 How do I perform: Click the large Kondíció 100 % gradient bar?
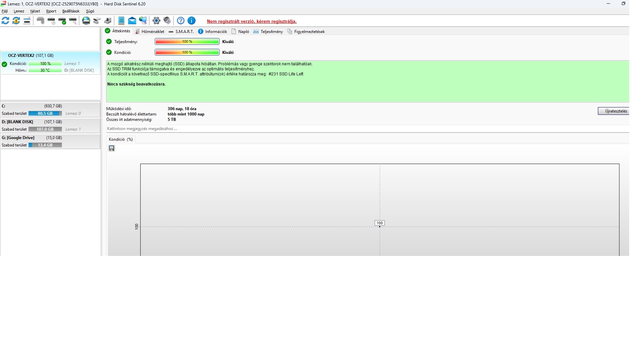187,52
